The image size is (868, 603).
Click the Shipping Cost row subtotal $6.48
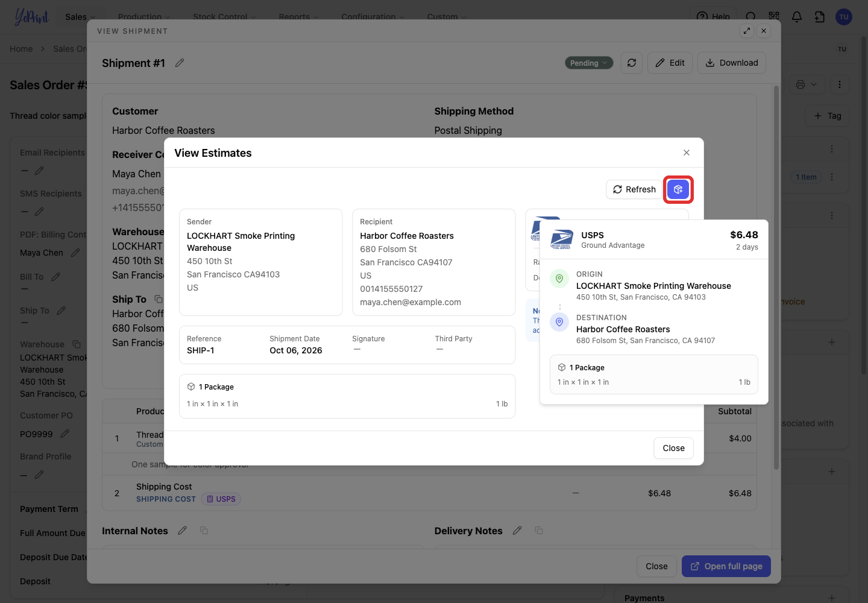tap(740, 493)
